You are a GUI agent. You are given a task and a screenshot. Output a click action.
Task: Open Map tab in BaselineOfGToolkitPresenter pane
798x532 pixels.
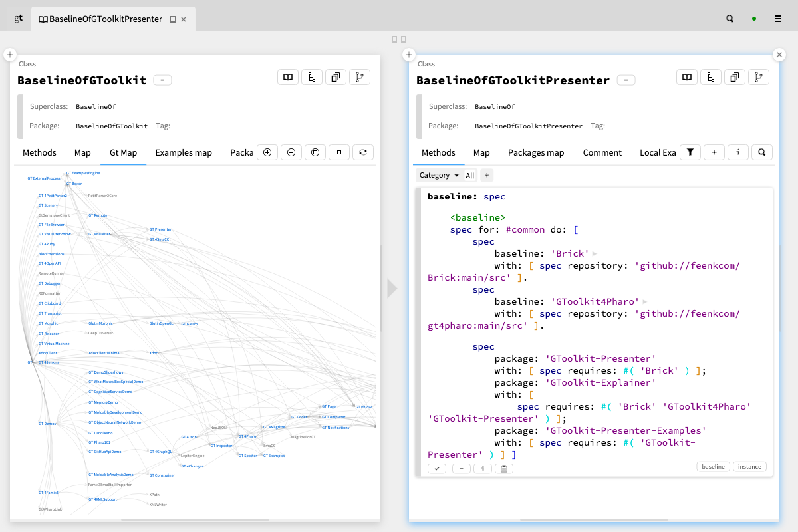(481, 152)
